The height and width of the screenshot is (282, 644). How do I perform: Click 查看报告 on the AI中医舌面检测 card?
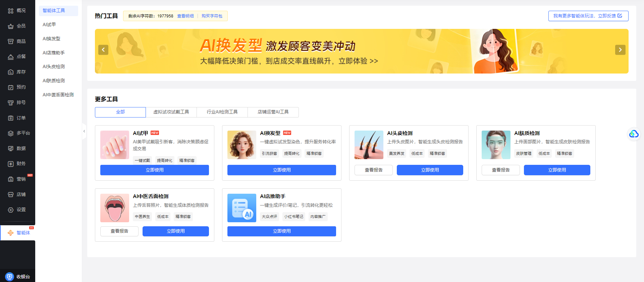119,231
